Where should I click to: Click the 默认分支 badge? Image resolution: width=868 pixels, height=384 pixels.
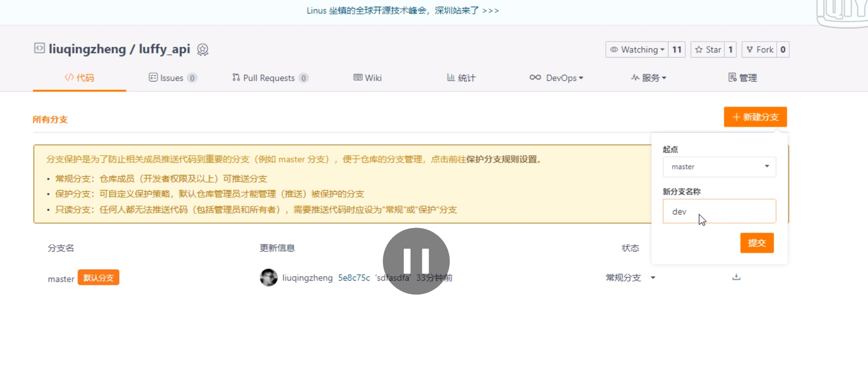(99, 278)
